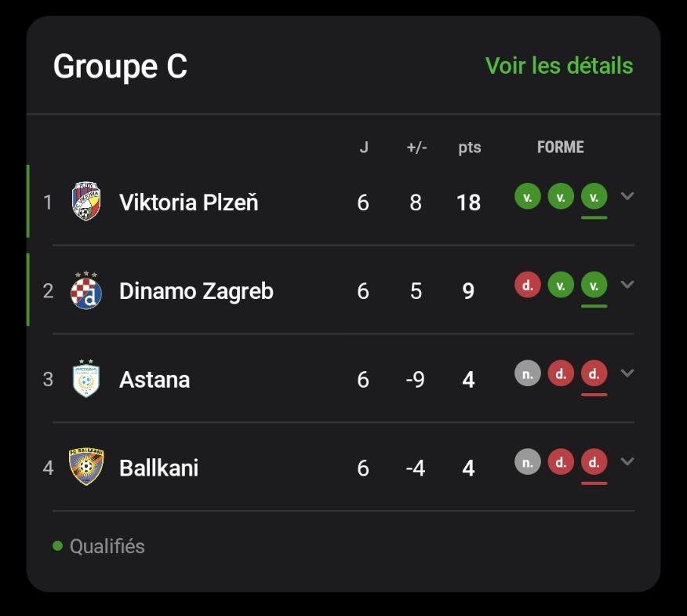Click the green Qualifiés legend dot
This screenshot has height=616, width=687.
click(x=57, y=546)
